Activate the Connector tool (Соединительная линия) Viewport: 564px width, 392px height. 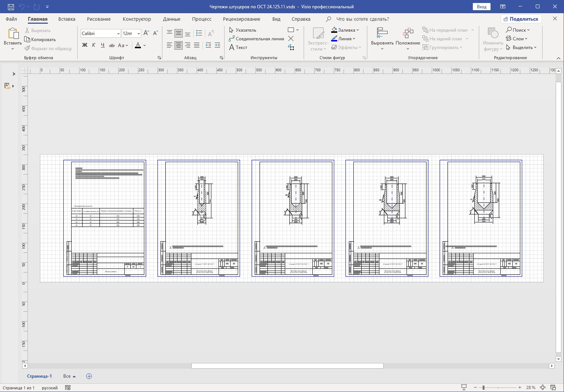pos(256,39)
